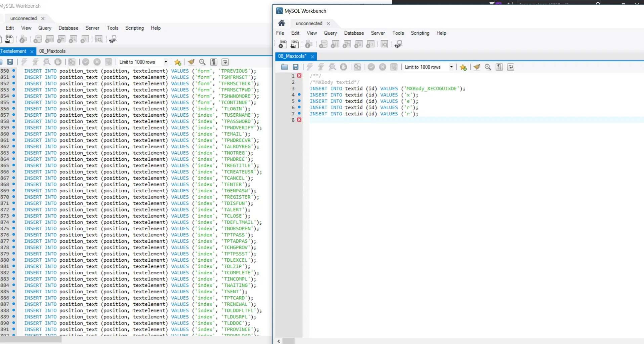Create a new schema in front window
This screenshot has height=344, width=644.
pyautogui.click(x=323, y=44)
